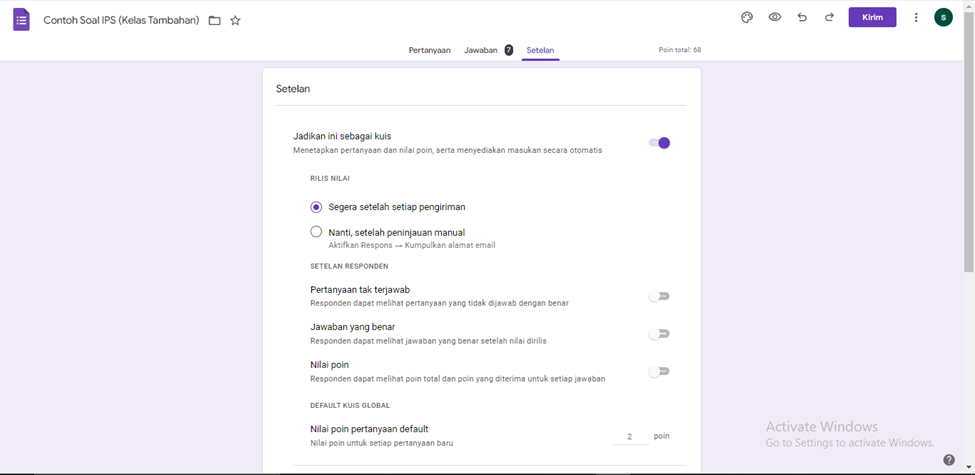
Task: Open the customize theme palette icon
Action: tap(747, 17)
